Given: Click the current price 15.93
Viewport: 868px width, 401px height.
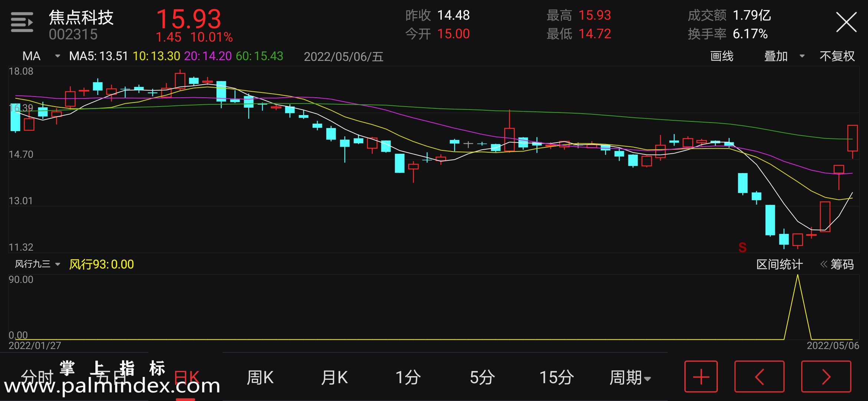Looking at the screenshot, I should (x=189, y=19).
